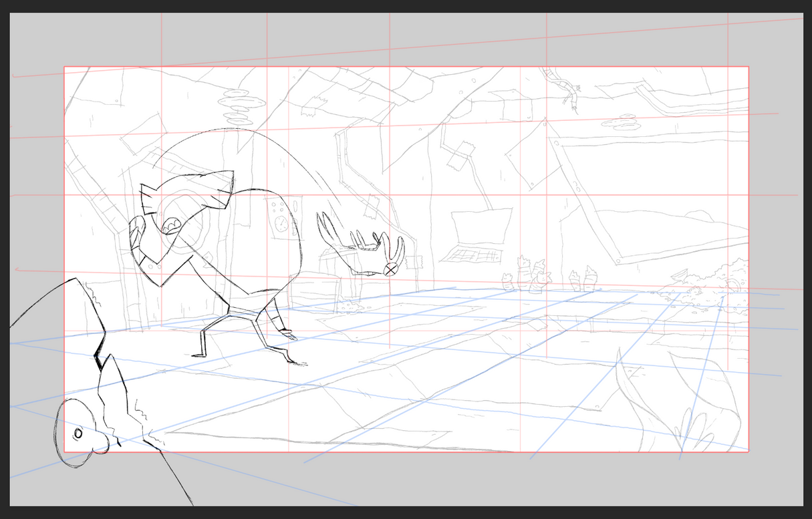The image size is (812, 519).
Task: Click the screaming character's open mouth
Action: tap(170, 225)
